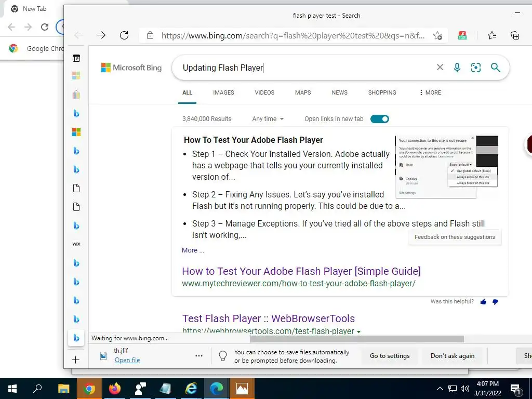Switch to the WIX vertical tab

(76, 244)
